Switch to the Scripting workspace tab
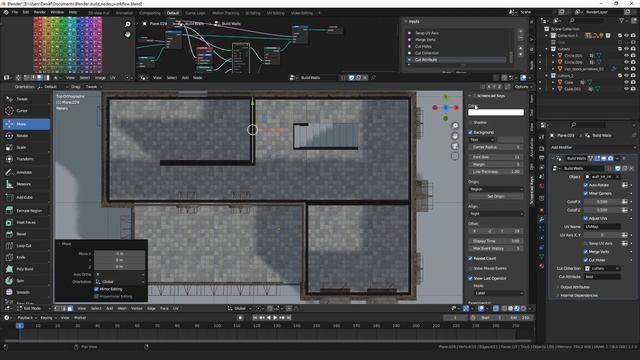Image resolution: width=640 pixels, height=360 pixels. (x=253, y=13)
